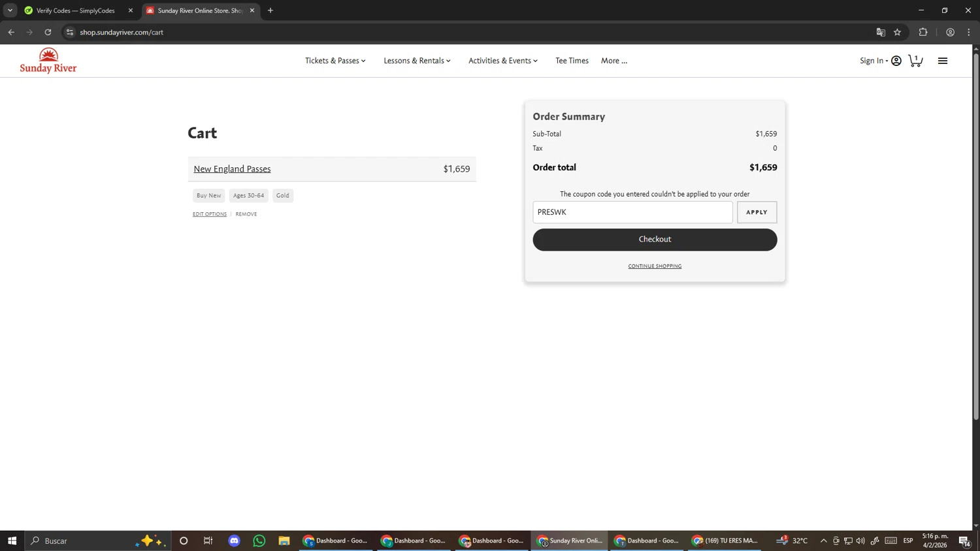Viewport: 980px width, 551px height.
Task: Open Chrome's three-dot menu
Action: [x=969, y=32]
